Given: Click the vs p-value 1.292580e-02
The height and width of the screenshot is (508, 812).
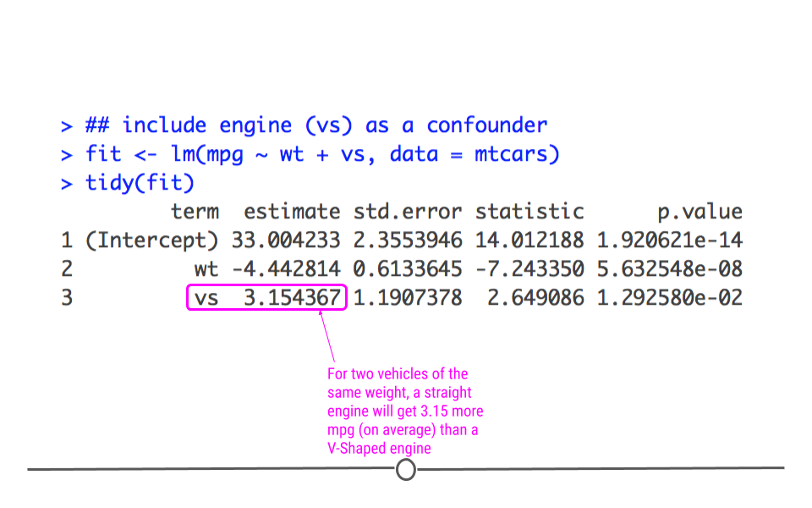Looking at the screenshot, I should 670,297.
